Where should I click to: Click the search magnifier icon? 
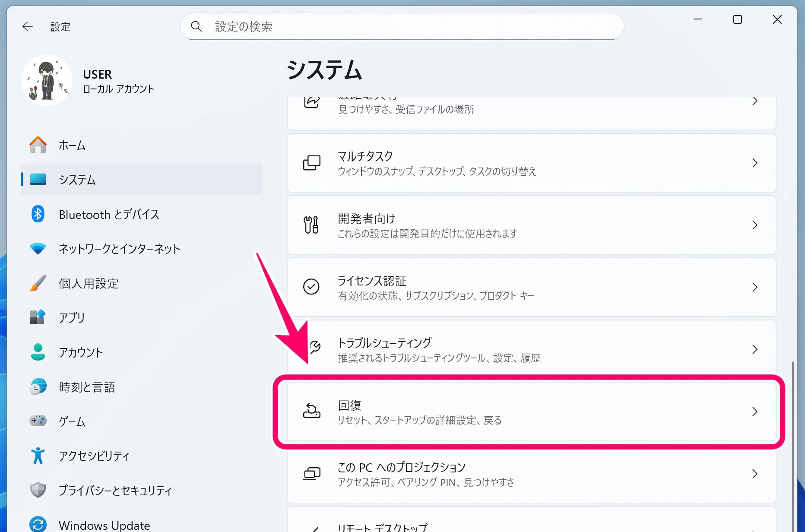coord(196,27)
